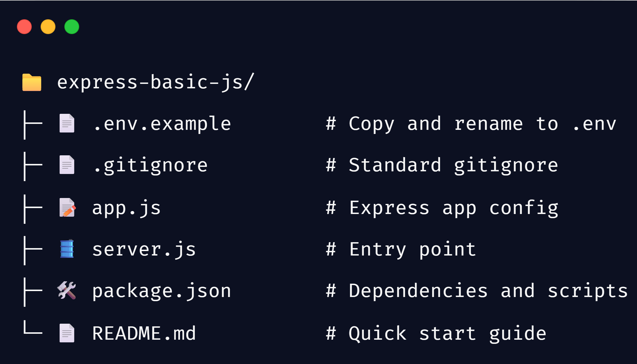Viewport: 637px width, 364px height.
Task: Select the .gitignore file name
Action: pyautogui.click(x=150, y=165)
